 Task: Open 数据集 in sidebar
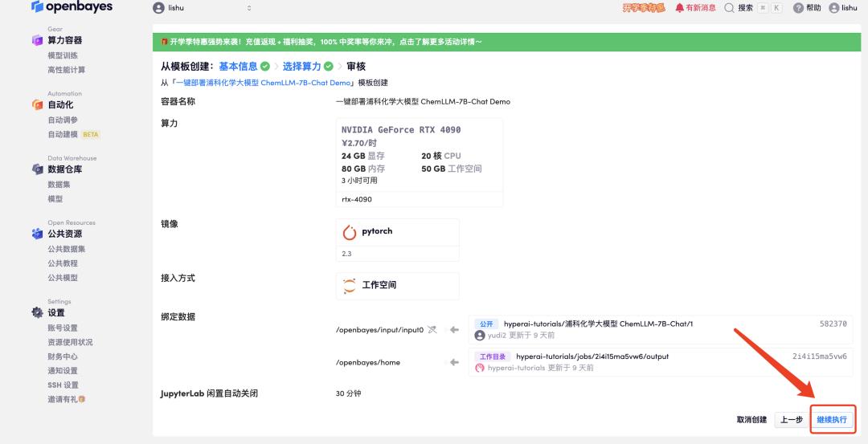pos(59,185)
